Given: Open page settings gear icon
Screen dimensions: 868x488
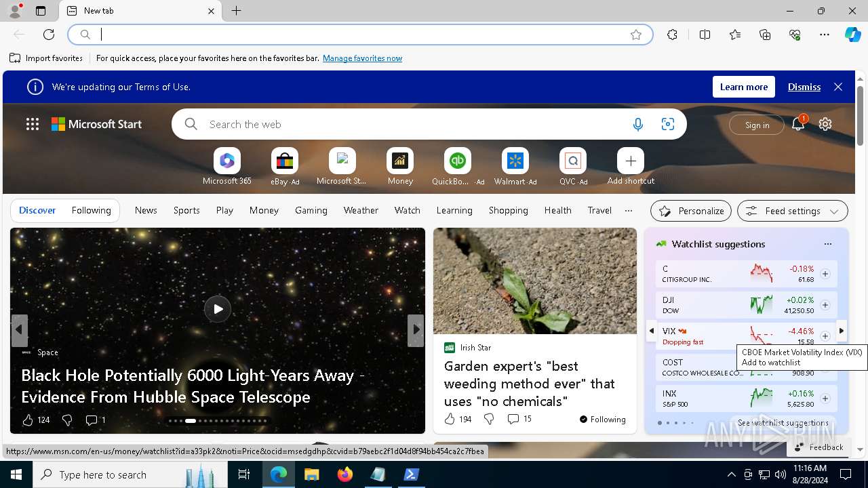Looking at the screenshot, I should coord(825,124).
